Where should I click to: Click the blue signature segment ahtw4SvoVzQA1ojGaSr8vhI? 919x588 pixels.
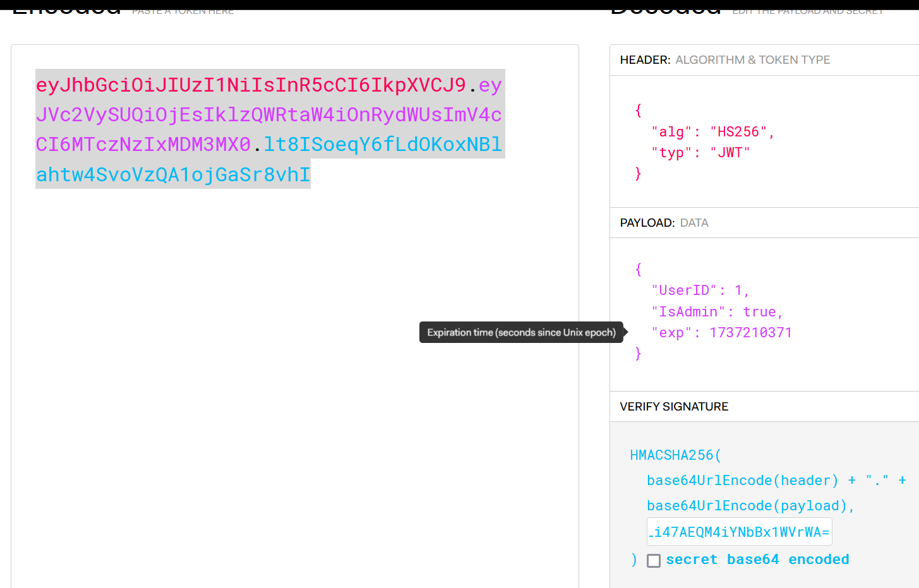click(173, 174)
